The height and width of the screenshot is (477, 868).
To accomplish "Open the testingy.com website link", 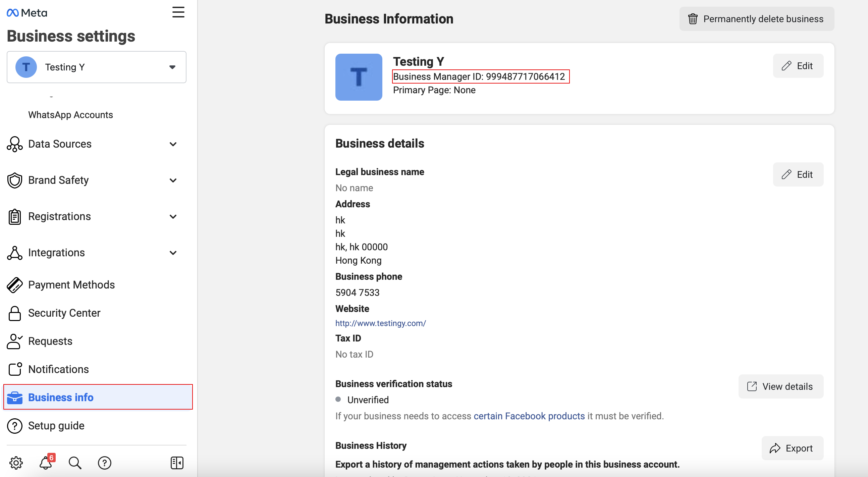I will (380, 323).
